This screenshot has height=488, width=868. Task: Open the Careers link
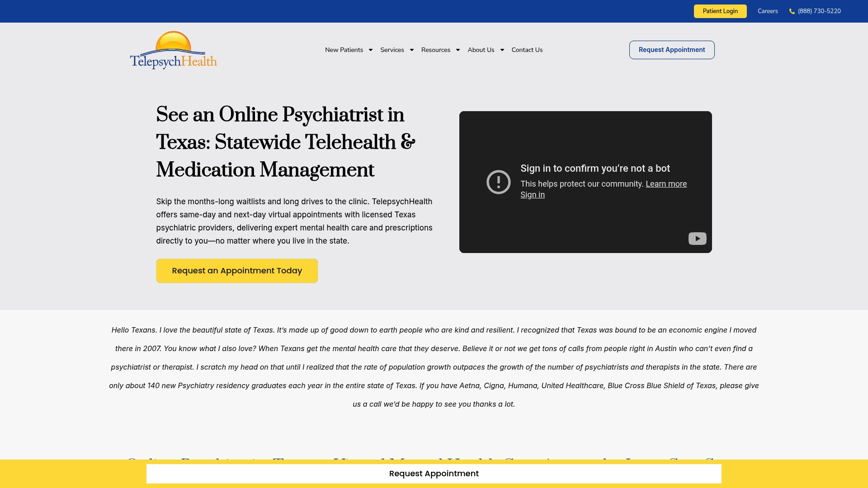(768, 11)
